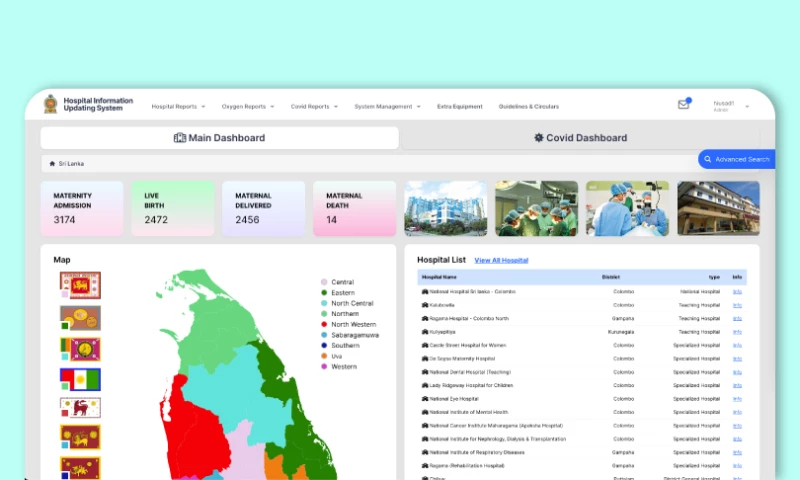This screenshot has width=800, height=480.
Task: Open Guidelines & Circulars menu item
Action: click(529, 107)
